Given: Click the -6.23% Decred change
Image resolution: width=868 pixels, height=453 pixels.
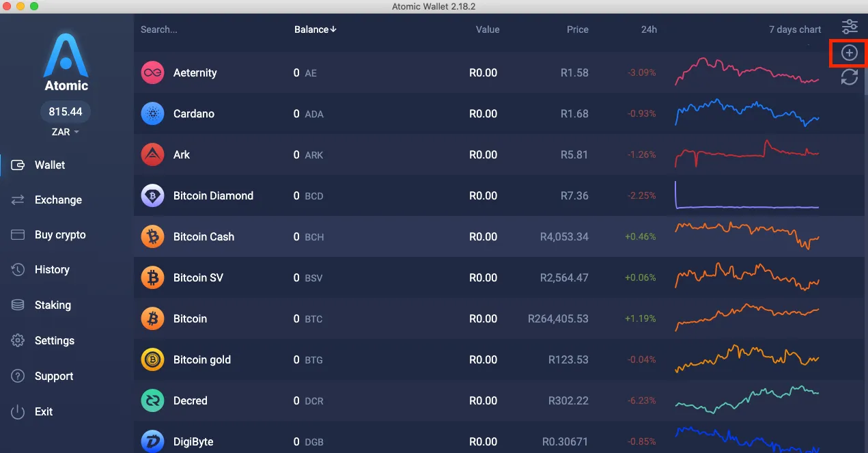Looking at the screenshot, I should [641, 400].
